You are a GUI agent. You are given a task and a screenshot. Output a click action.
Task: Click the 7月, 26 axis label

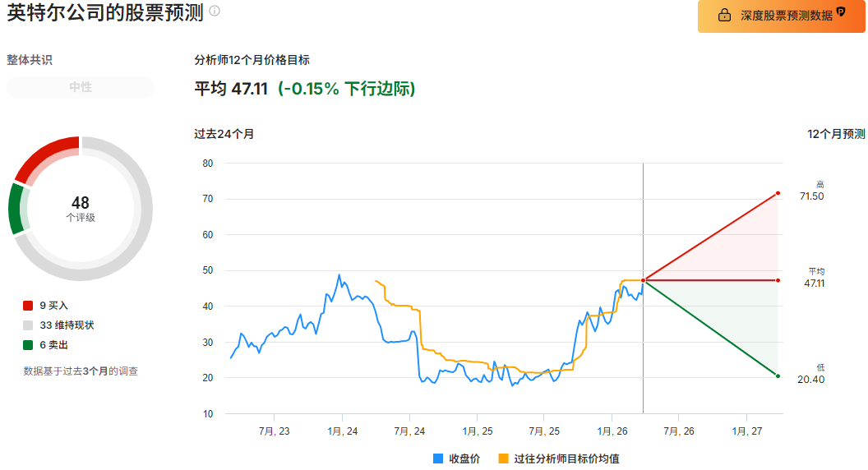pyautogui.click(x=679, y=431)
